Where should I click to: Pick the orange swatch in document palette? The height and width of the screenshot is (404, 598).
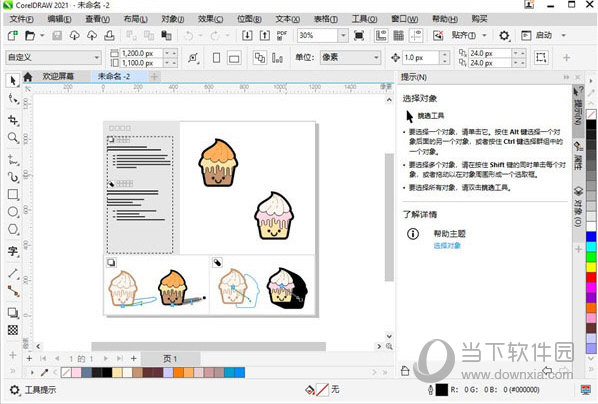point(178,372)
